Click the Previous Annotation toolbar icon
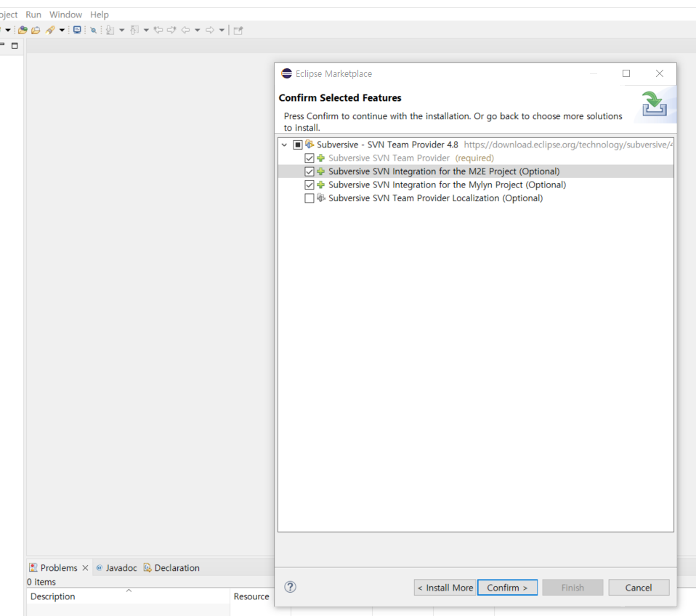696x616 pixels. click(x=134, y=31)
